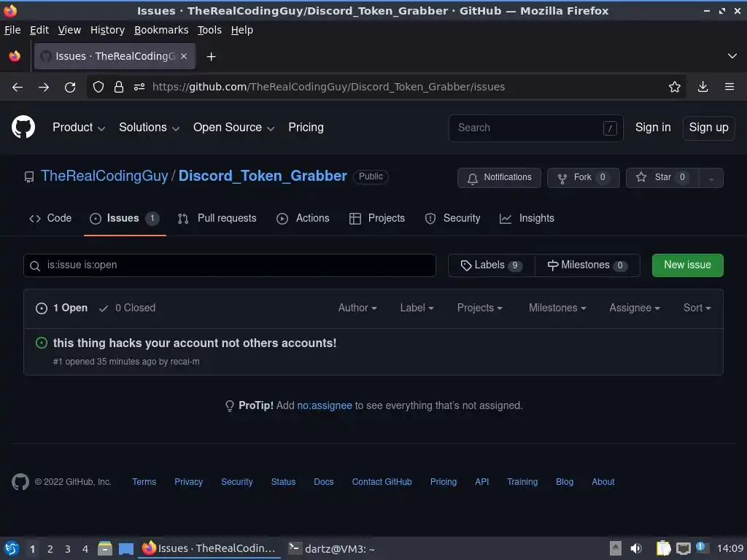Screen dimensions: 747x560
Task: List all tabs with the chevron
Action: click(732, 56)
